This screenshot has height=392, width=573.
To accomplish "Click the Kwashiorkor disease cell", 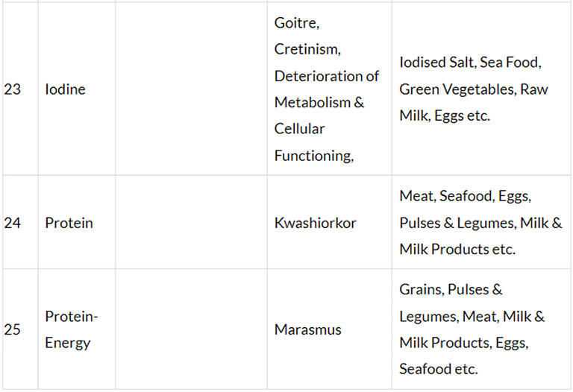I will 315,223.
